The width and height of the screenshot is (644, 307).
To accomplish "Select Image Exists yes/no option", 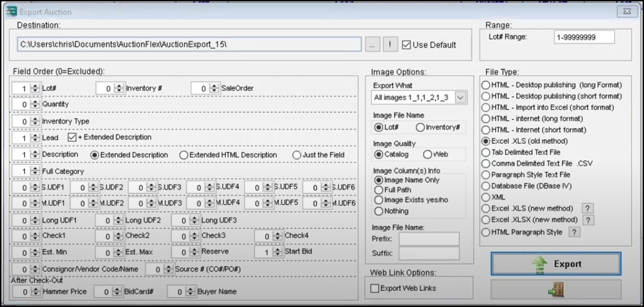I will tap(378, 200).
